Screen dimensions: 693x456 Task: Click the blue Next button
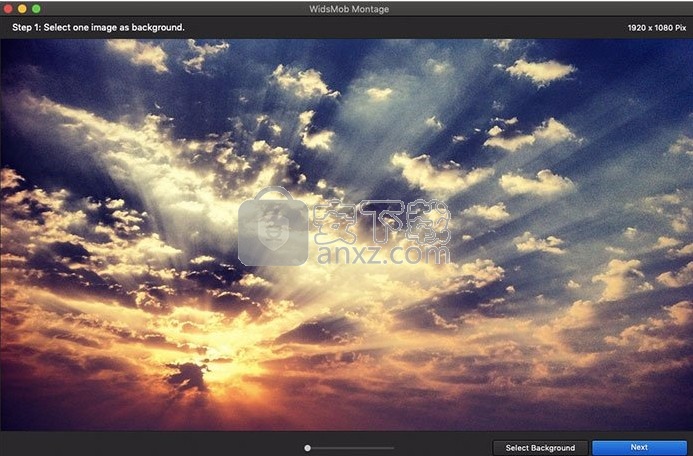639,447
